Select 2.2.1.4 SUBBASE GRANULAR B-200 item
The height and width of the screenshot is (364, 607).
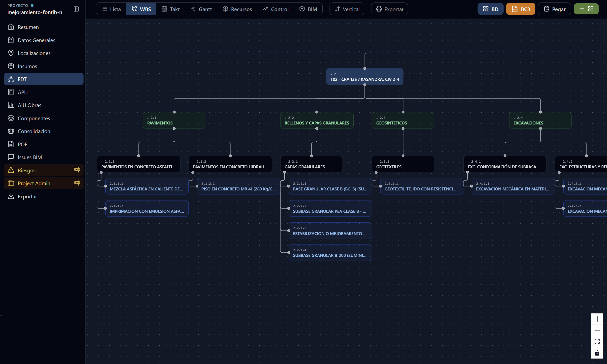click(330, 253)
